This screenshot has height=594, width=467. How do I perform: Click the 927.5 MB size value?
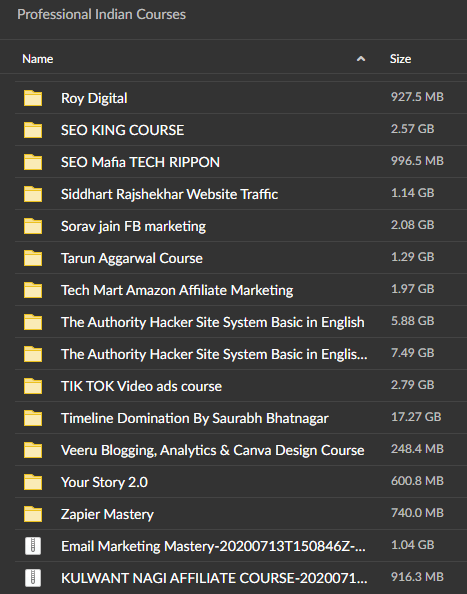click(417, 97)
